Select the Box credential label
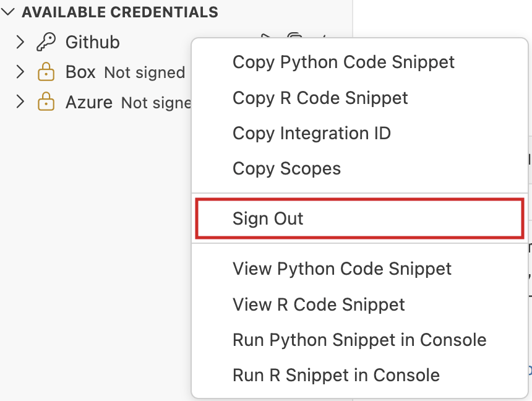The height and width of the screenshot is (401, 532). (80, 72)
